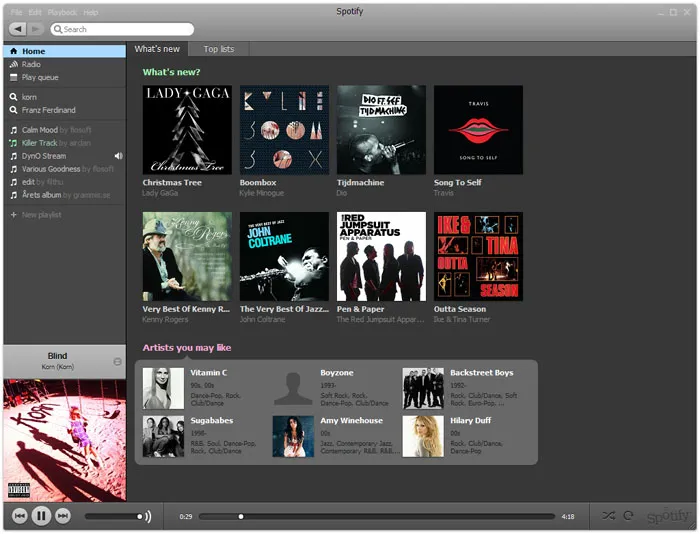Open Radio from the sidebar
The height and width of the screenshot is (534, 700).
[31, 64]
